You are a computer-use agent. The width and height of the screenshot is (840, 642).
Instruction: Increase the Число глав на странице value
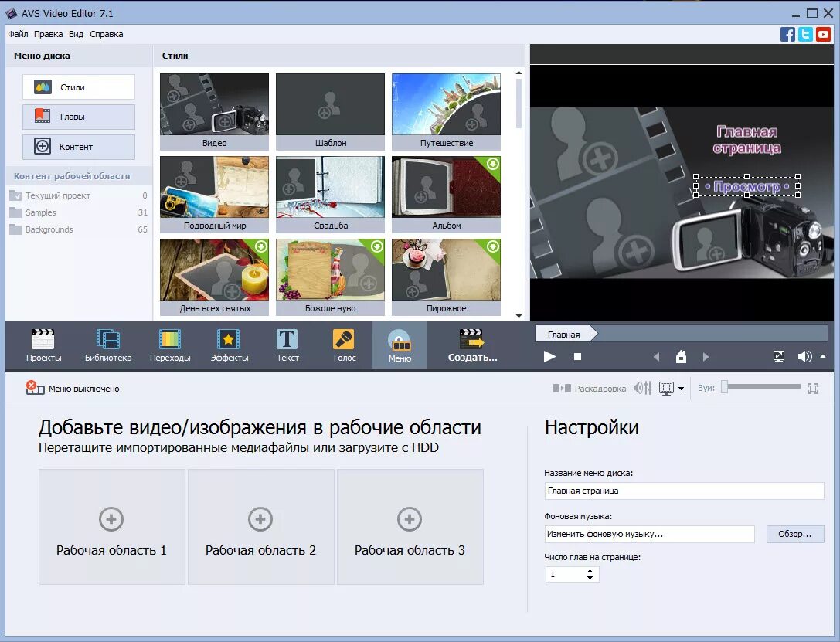[590, 571]
